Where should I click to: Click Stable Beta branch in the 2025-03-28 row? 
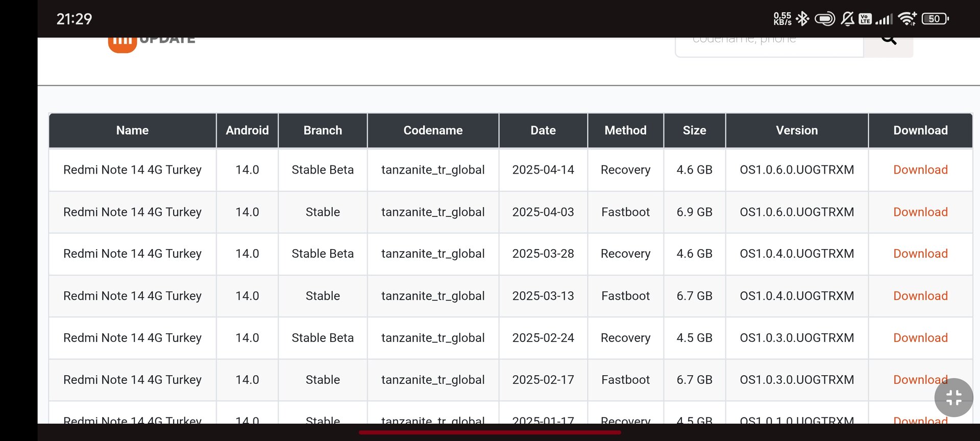pyautogui.click(x=323, y=254)
